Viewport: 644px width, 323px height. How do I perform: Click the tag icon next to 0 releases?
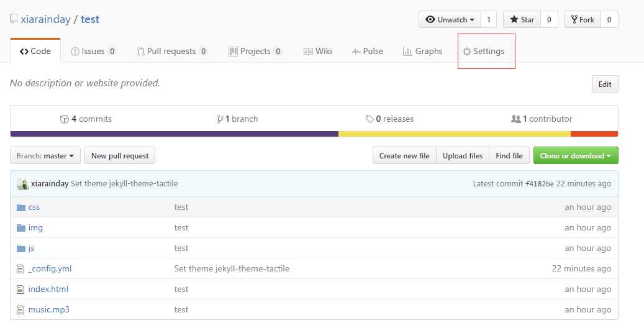[370, 119]
